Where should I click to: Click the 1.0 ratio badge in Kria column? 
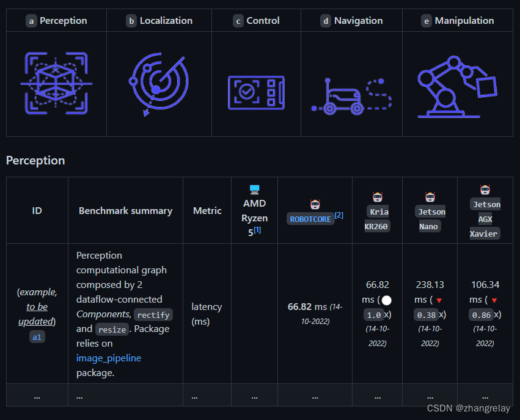[x=374, y=315]
